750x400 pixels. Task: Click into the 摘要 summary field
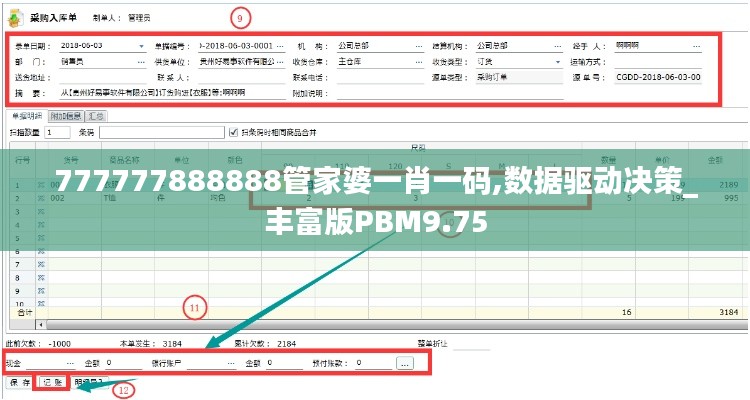click(173, 93)
